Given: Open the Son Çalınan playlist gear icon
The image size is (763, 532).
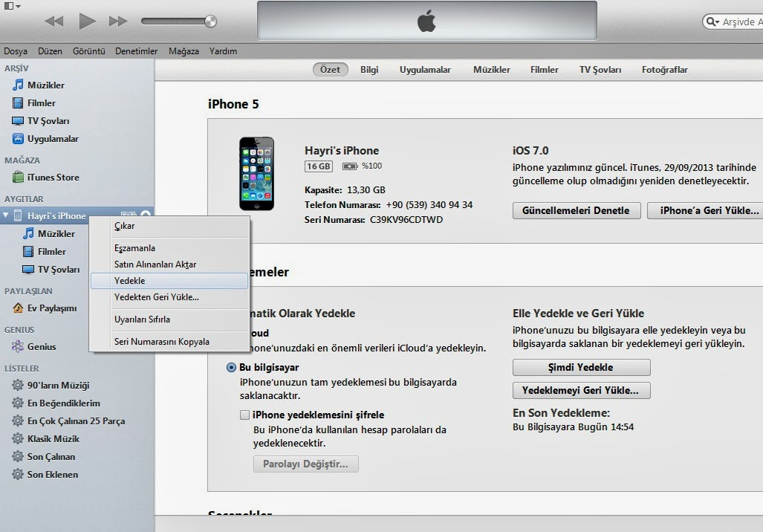Looking at the screenshot, I should (18, 456).
